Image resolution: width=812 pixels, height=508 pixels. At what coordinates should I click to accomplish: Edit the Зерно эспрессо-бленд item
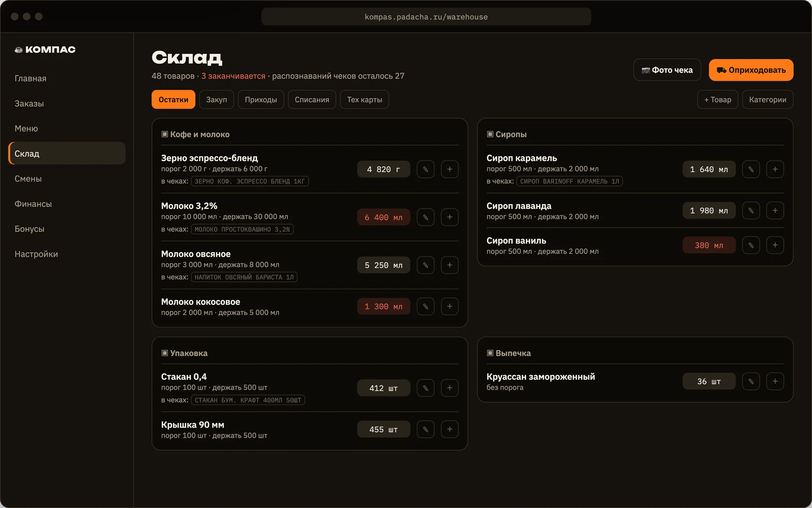425,169
